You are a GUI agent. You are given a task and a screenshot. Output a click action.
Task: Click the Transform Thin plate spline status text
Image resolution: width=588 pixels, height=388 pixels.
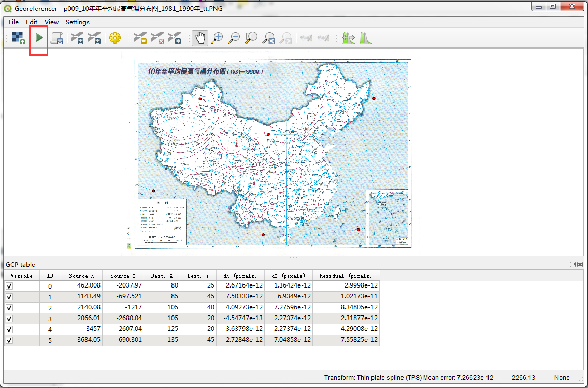(x=408, y=378)
